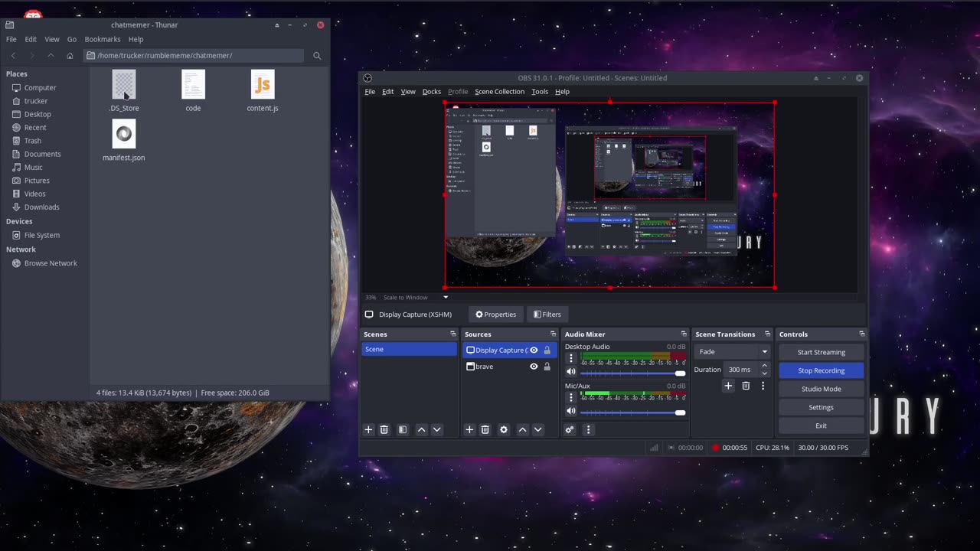Move scene down with arrow in Scenes

tap(436, 430)
